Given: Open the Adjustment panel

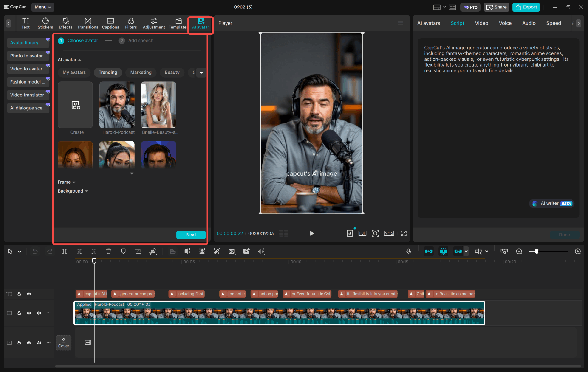Looking at the screenshot, I should pyautogui.click(x=154, y=23).
